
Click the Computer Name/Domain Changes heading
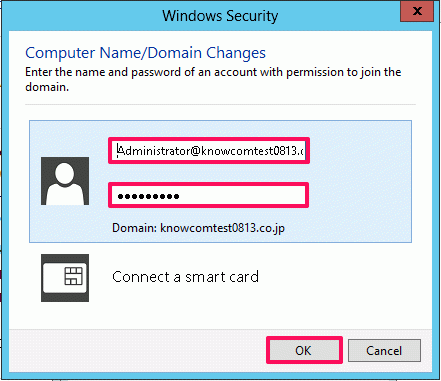coord(145,53)
